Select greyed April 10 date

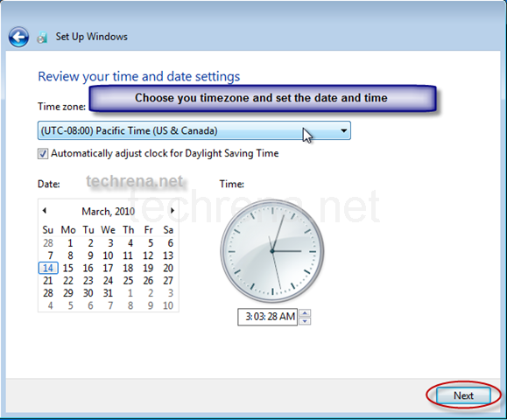168,305
